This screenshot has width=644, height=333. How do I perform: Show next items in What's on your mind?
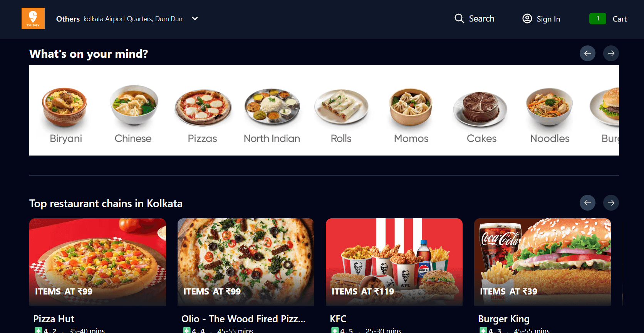(611, 53)
